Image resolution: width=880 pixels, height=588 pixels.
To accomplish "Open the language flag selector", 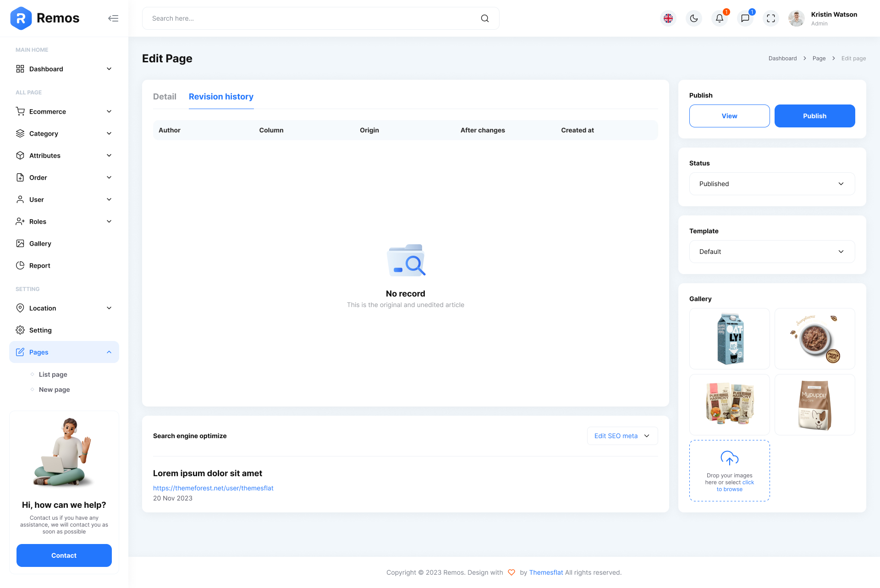I will tap(668, 18).
